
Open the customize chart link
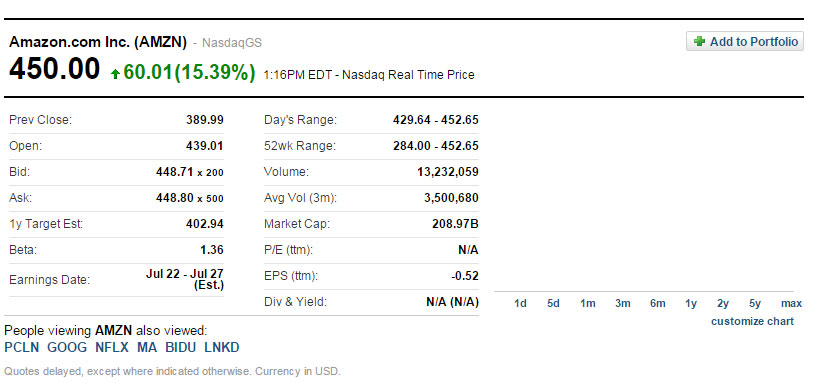point(752,321)
